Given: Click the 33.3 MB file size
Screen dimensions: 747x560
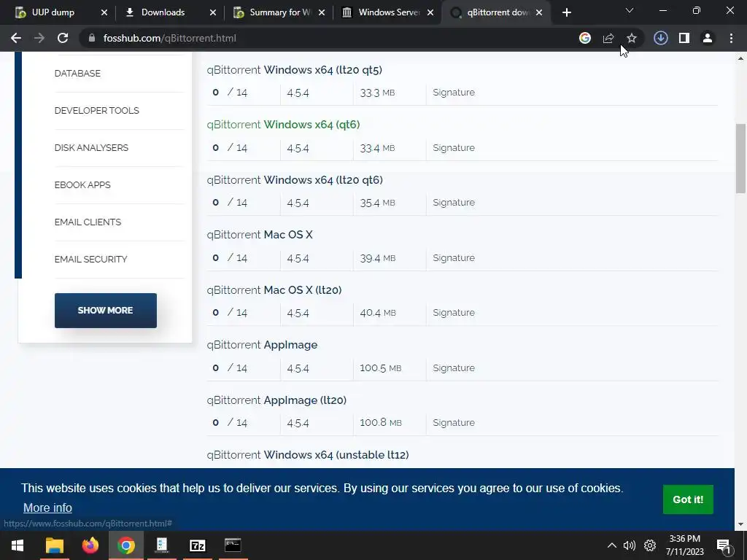Looking at the screenshot, I should pyautogui.click(x=377, y=93).
